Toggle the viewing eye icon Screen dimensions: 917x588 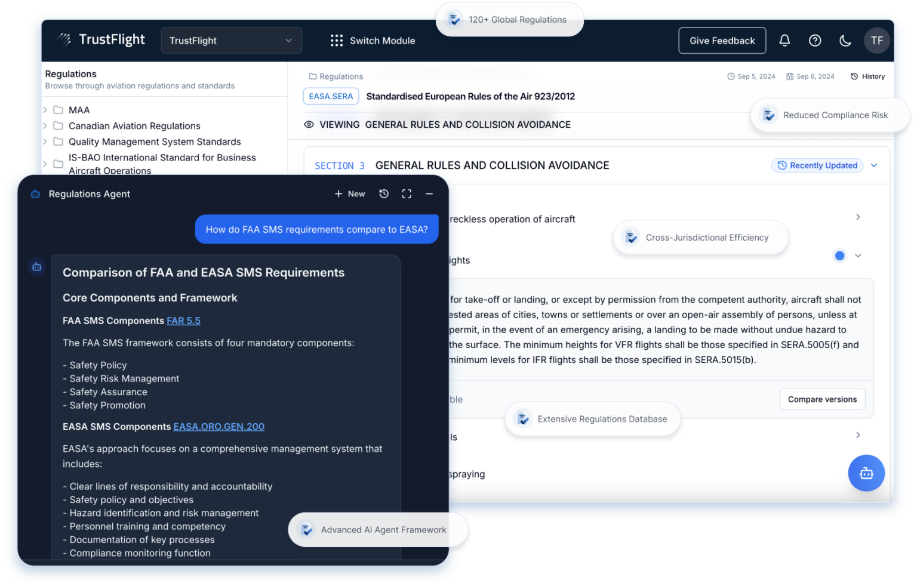[309, 124]
